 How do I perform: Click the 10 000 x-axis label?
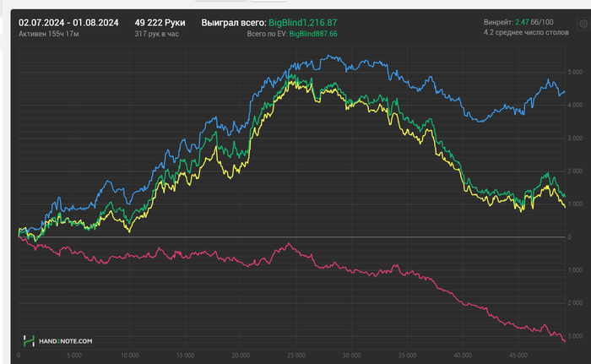coord(130,356)
